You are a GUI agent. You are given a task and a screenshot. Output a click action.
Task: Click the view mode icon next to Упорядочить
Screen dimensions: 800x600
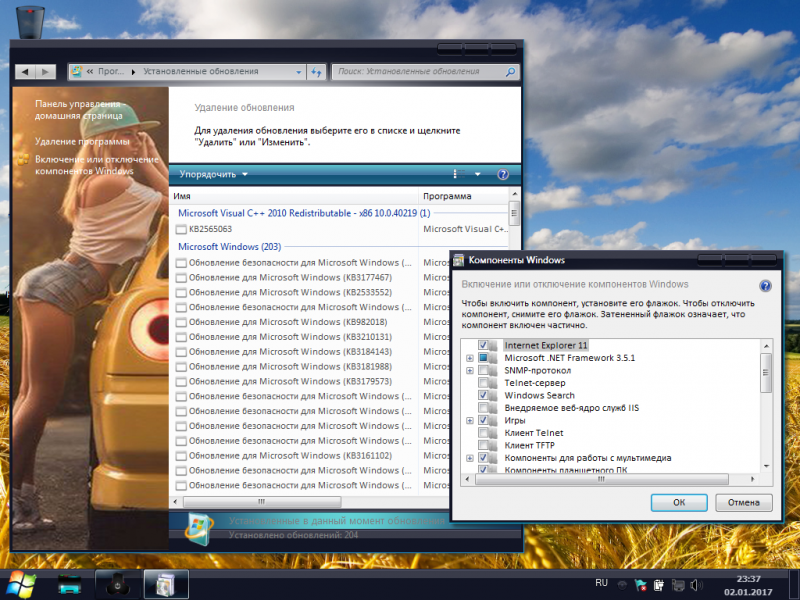pyautogui.click(x=459, y=174)
